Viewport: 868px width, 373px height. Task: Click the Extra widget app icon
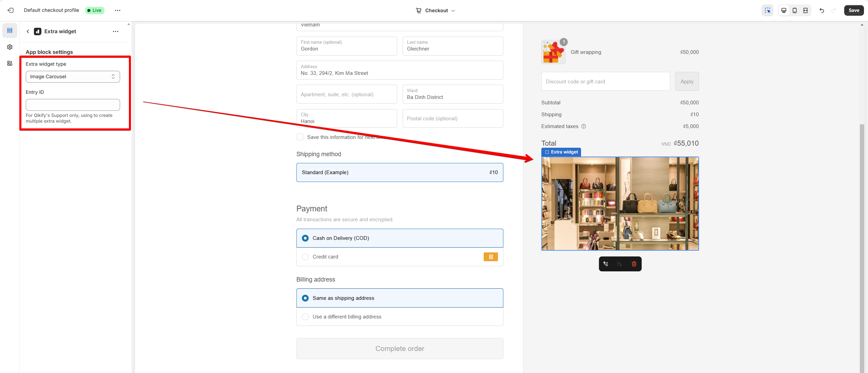(38, 32)
